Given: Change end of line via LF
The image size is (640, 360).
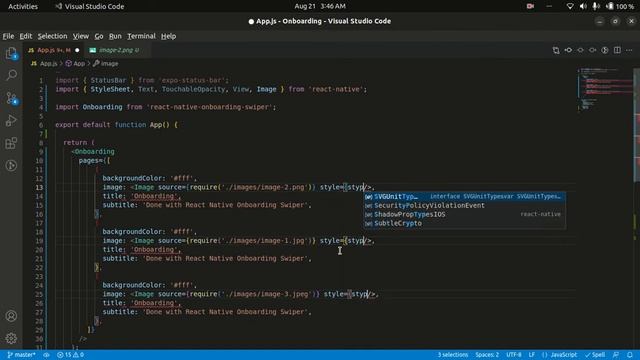Looking at the screenshot, I should point(532,355).
